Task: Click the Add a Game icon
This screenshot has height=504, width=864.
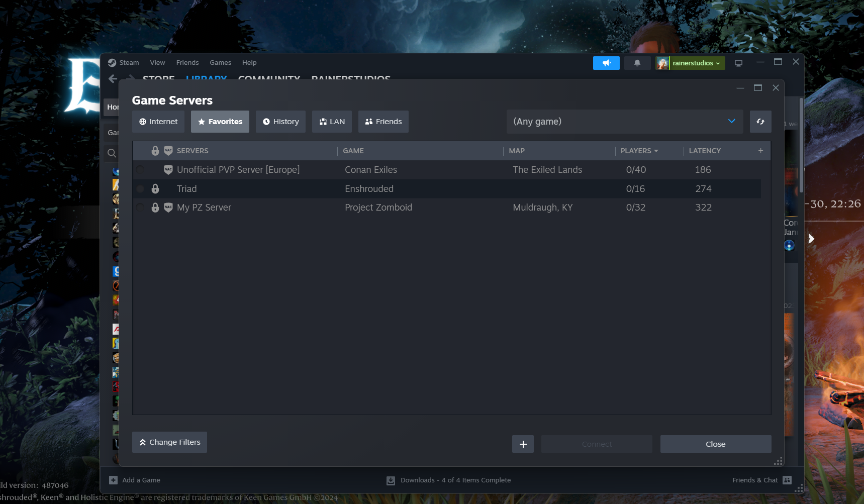Action: coord(113,480)
